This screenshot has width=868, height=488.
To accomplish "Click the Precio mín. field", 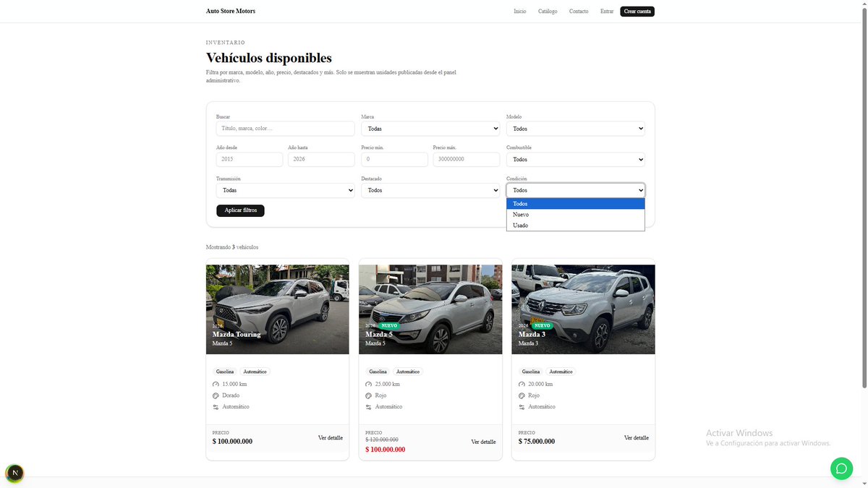I will click(x=394, y=160).
